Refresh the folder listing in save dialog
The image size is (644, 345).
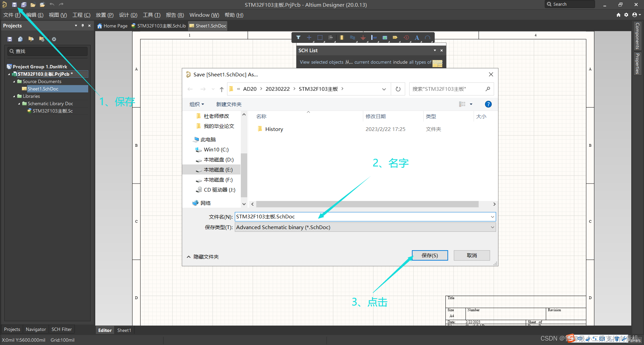398,89
